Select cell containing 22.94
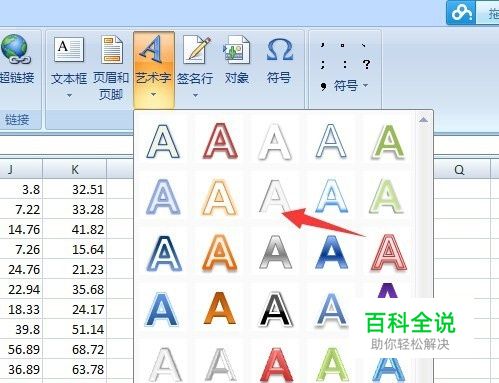Viewport: 499px width, 383px height. click(x=21, y=289)
